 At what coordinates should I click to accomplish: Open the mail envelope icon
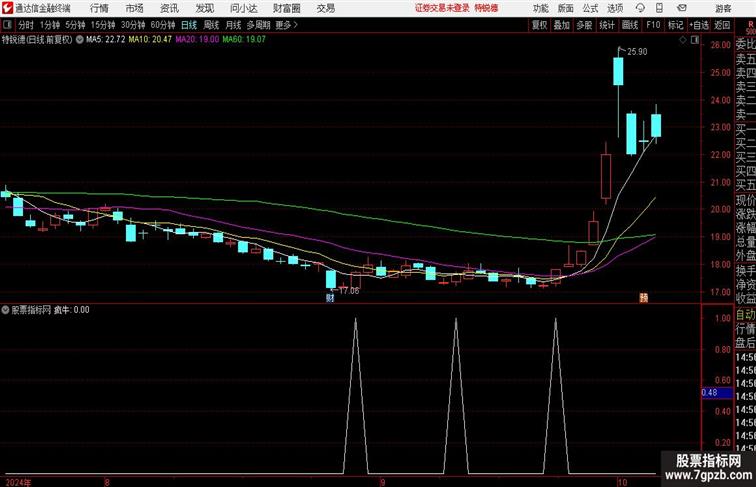pyautogui.click(x=682, y=8)
